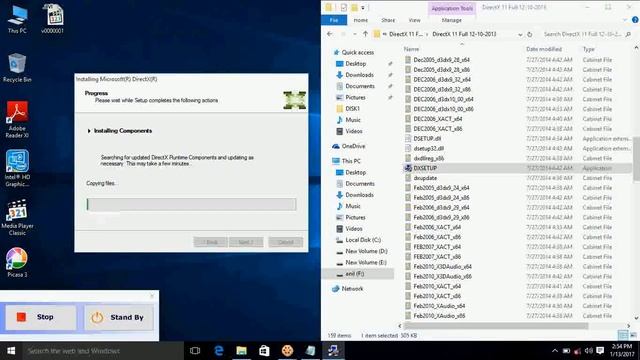Open Local Disk (C:) in navigation pane
The width and height of the screenshot is (640, 360).
tap(363, 240)
